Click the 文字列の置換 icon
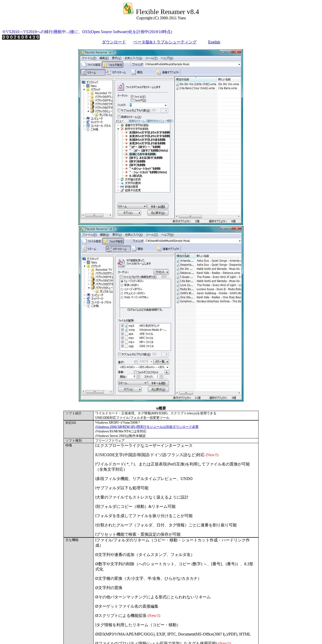 click(x=122, y=183)
